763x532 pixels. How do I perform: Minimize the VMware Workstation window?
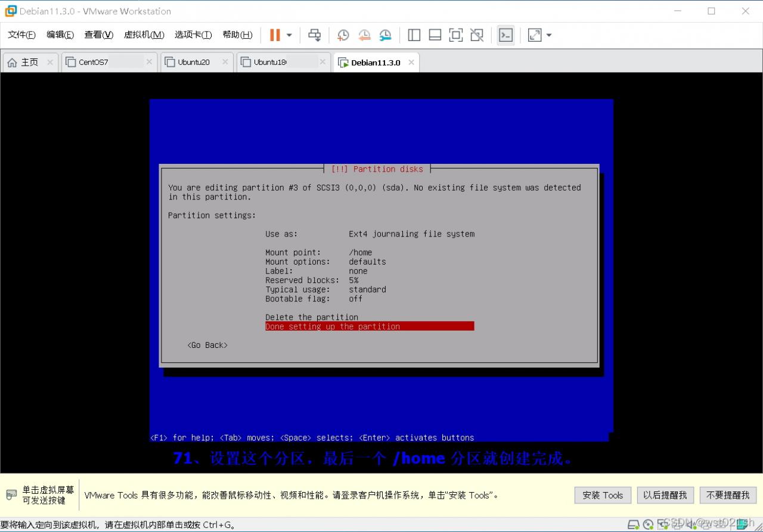[x=678, y=11]
